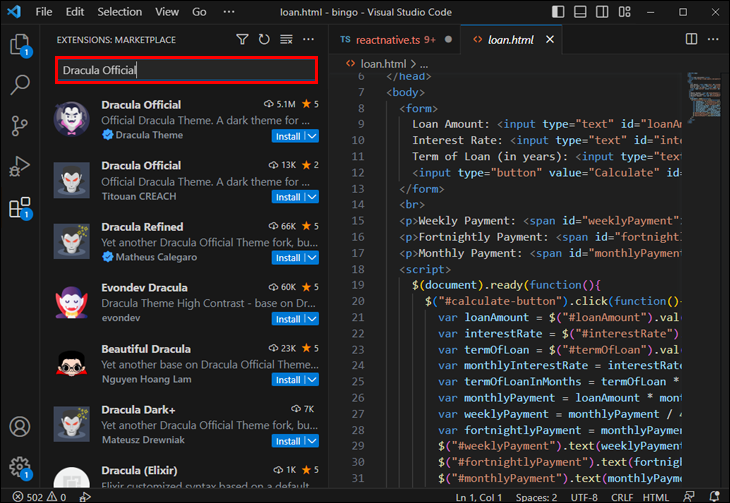Open errors and warnings in status bar
The width and height of the screenshot is (730, 503).
39,497
